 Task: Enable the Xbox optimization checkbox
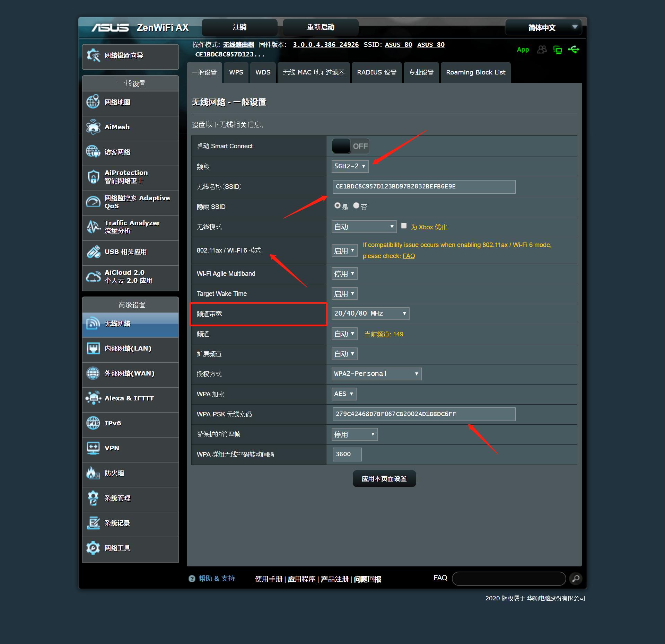pos(404,226)
